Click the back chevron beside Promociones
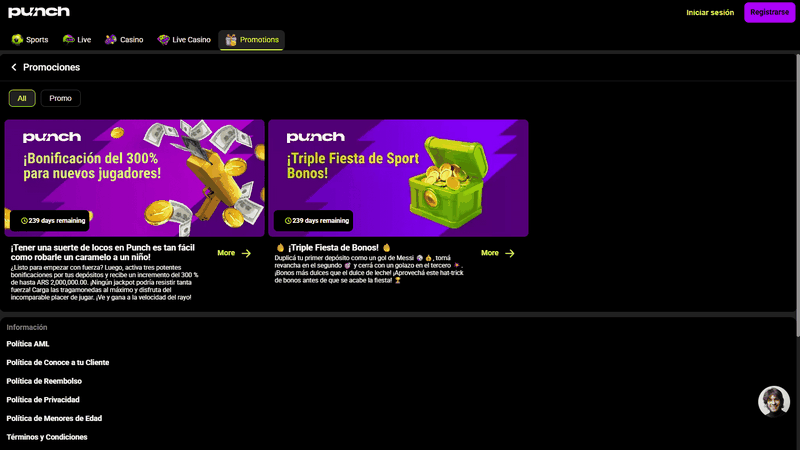The width and height of the screenshot is (800, 450). point(14,67)
